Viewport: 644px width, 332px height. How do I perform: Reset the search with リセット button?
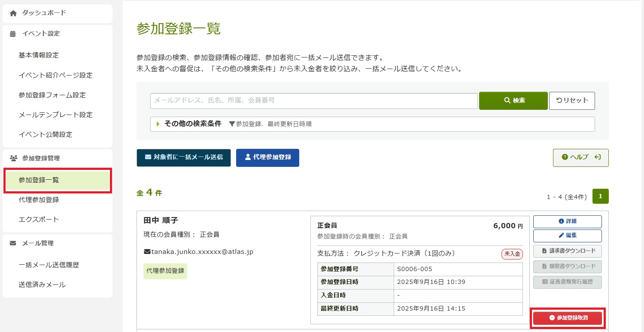572,100
